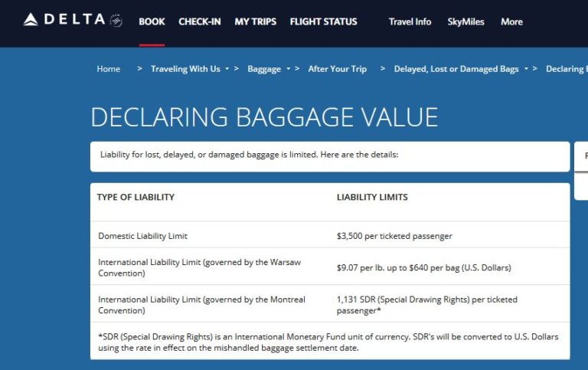
Task: Select FLIGHT STATUS in the top bar
Action: point(323,21)
